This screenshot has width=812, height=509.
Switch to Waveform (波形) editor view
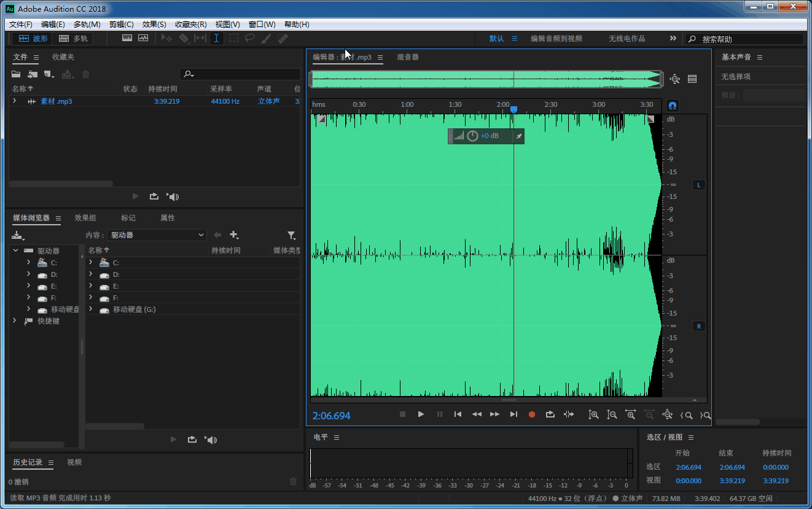tap(33, 38)
